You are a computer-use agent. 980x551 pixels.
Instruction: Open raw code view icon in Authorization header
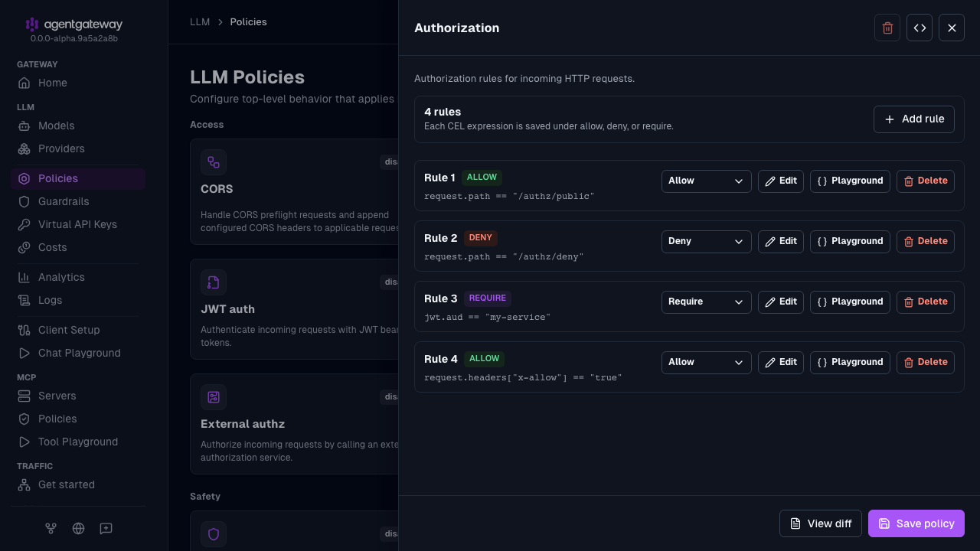(920, 28)
